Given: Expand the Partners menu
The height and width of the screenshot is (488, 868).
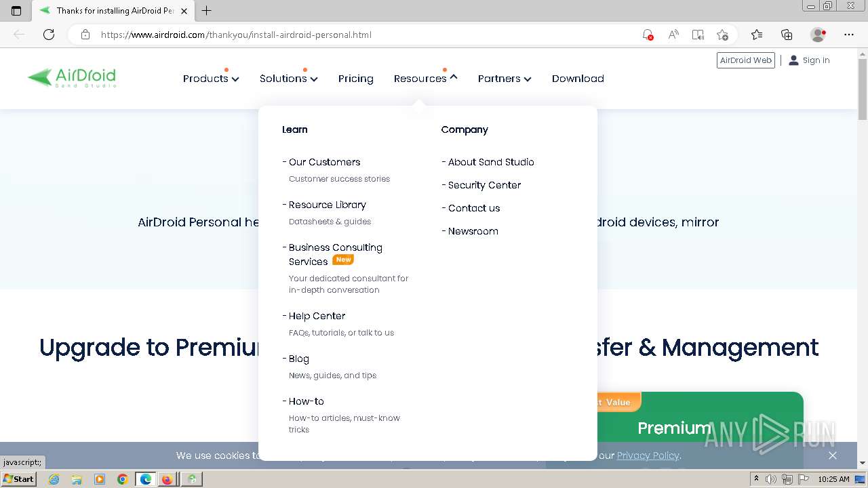Looking at the screenshot, I should click(505, 79).
